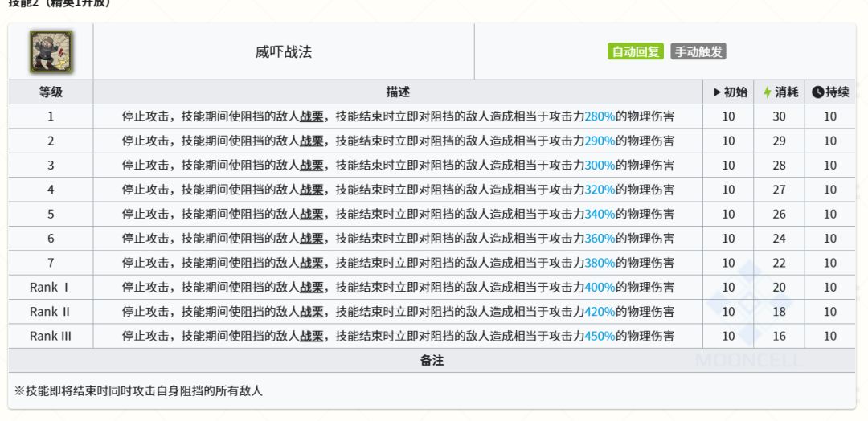
Task: Click the Rank I level cell
Action: 51,287
